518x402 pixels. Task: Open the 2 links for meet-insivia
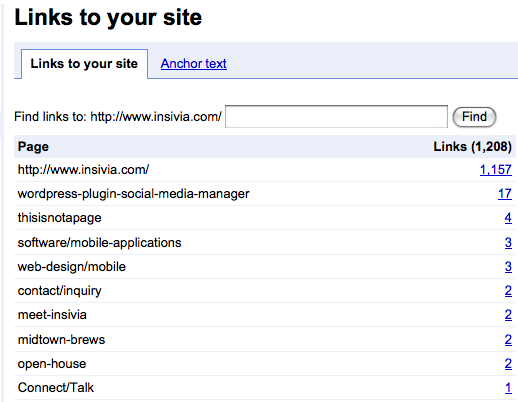[508, 315]
